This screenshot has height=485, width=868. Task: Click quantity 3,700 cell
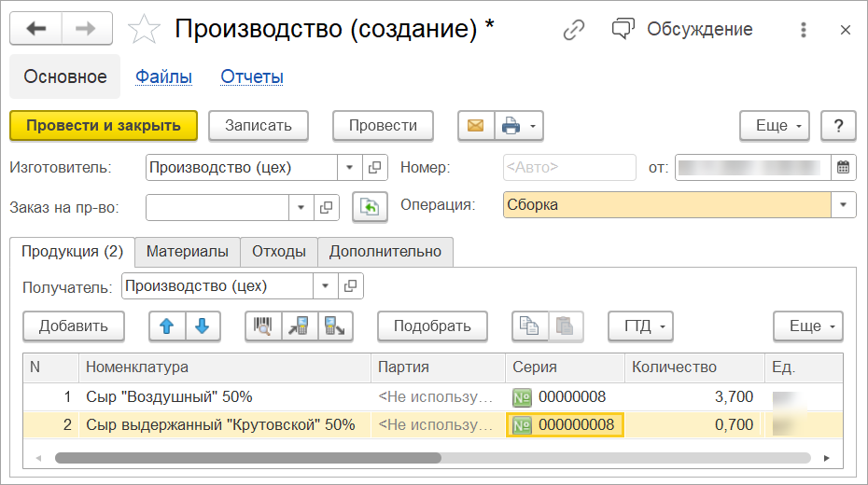click(x=694, y=397)
